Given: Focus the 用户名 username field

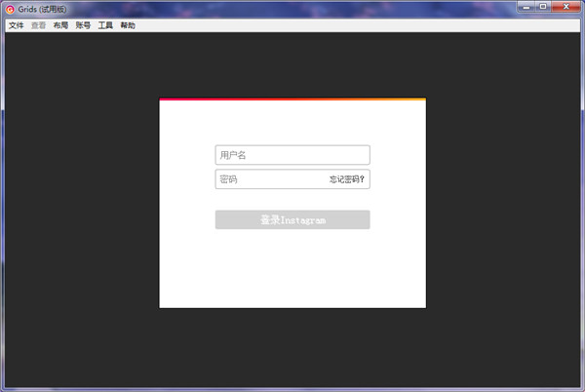Looking at the screenshot, I should [292, 155].
